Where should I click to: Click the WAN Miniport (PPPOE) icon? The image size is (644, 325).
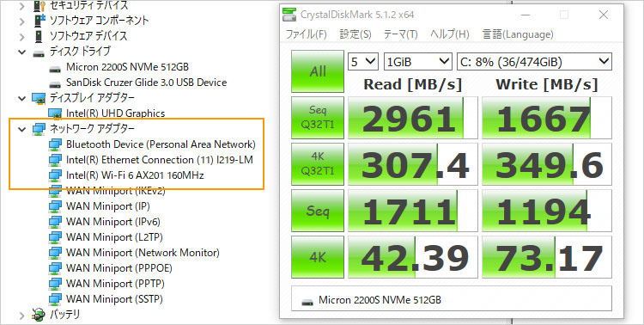pos(55,268)
